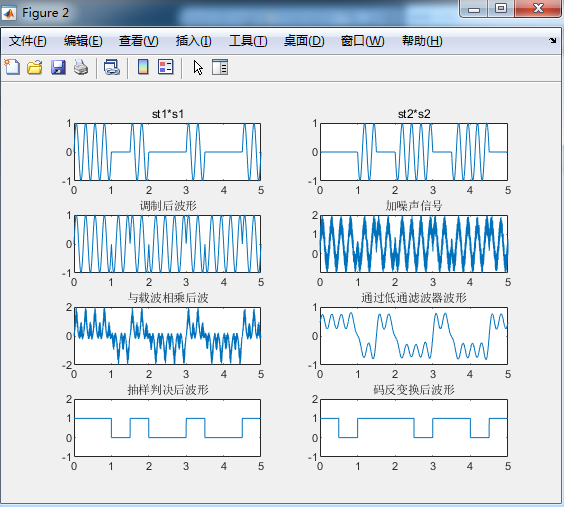Open the 查看(V) menu
The image size is (564, 507).
[138, 41]
